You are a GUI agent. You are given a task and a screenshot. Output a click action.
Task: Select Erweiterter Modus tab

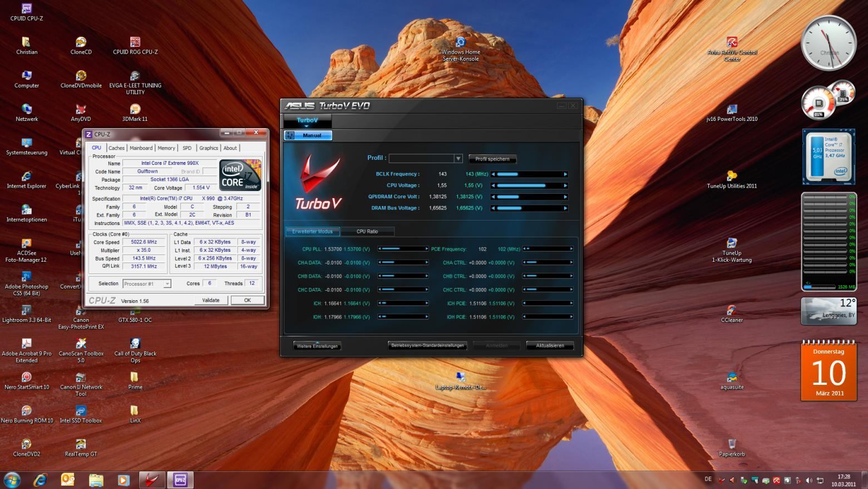pyautogui.click(x=312, y=231)
